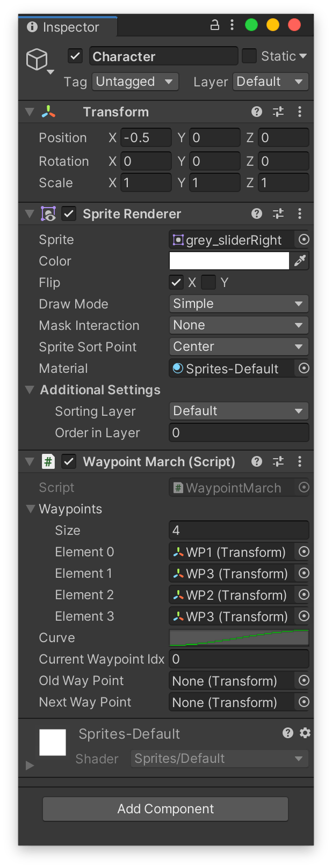332x868 pixels.
Task: Open Waypoint March script help icon
Action: (257, 461)
